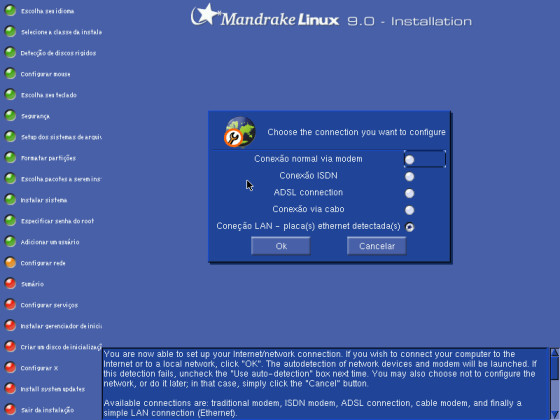Click the Cancelar button
This screenshot has height=420, width=560.
377,246
